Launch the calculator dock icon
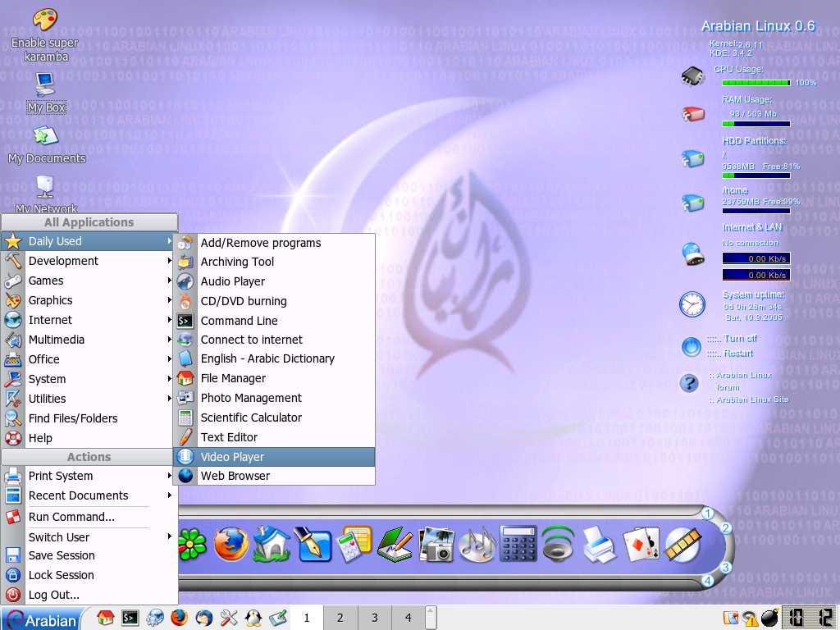 point(518,545)
